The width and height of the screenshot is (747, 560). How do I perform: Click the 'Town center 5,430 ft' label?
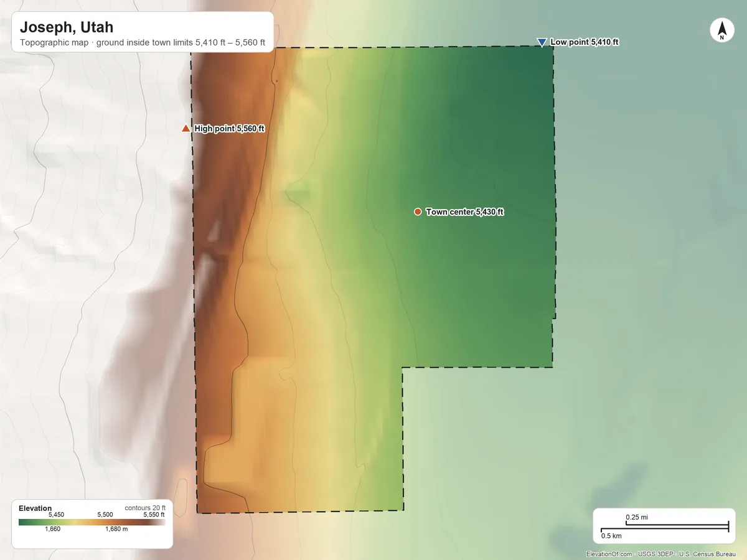click(465, 212)
